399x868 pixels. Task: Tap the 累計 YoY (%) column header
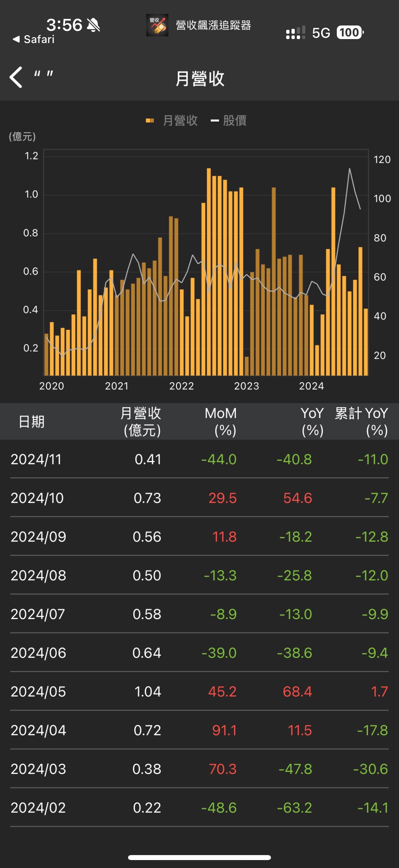[x=361, y=421]
